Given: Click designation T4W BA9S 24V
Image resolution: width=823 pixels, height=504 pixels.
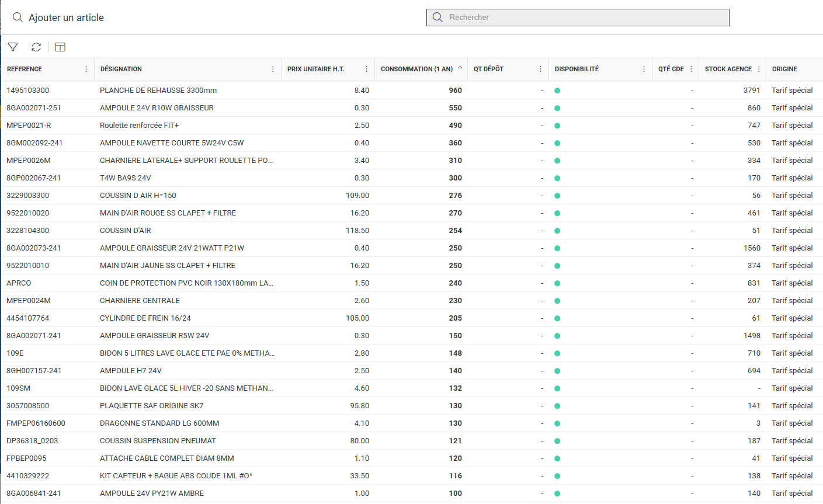Looking at the screenshot, I should click(x=126, y=178).
